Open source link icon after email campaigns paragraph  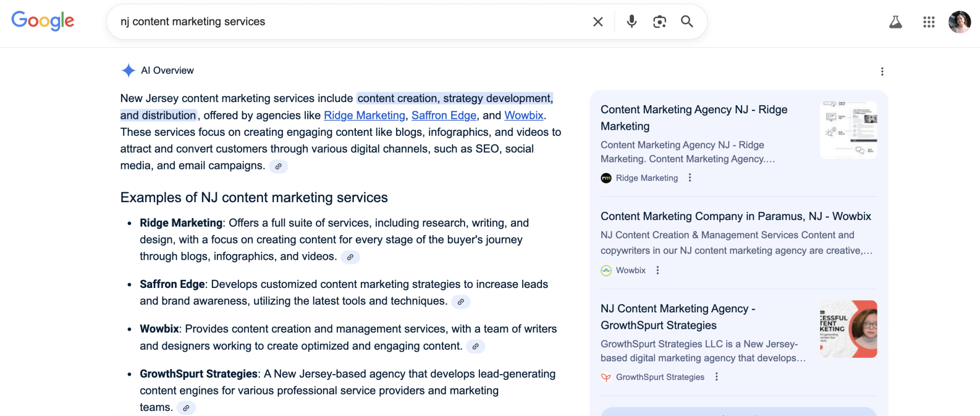point(278,166)
